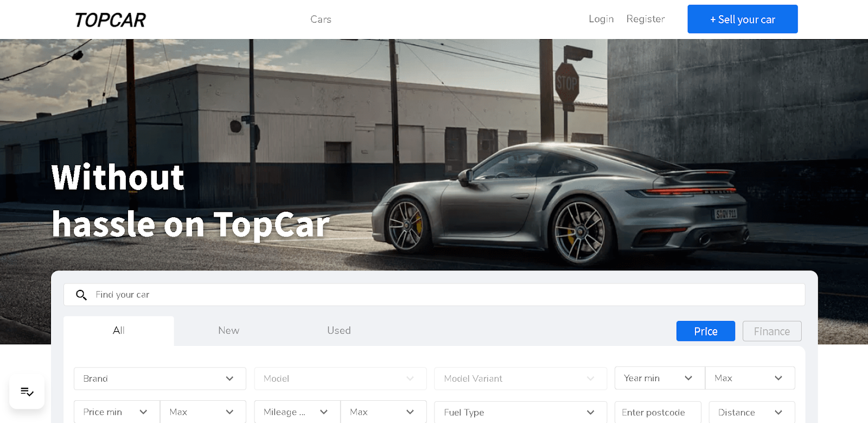Expand the Year Max dropdown
This screenshot has height=423, width=868.
point(750,378)
